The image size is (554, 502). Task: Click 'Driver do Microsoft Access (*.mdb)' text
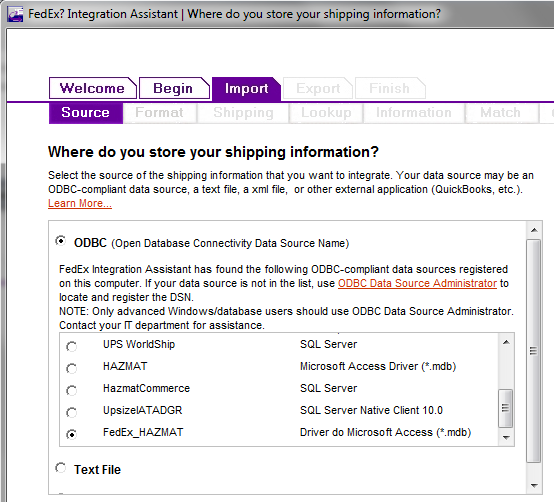[x=385, y=432]
